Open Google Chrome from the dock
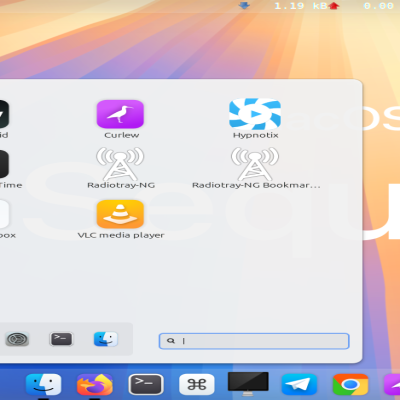The image size is (400, 400). click(x=350, y=384)
